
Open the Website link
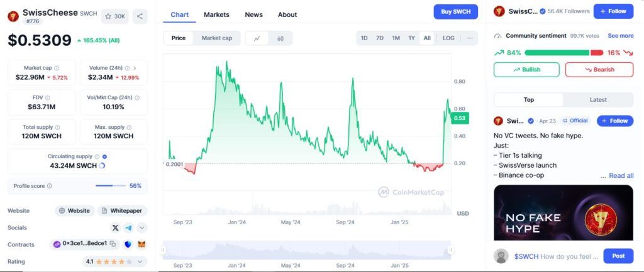click(74, 211)
